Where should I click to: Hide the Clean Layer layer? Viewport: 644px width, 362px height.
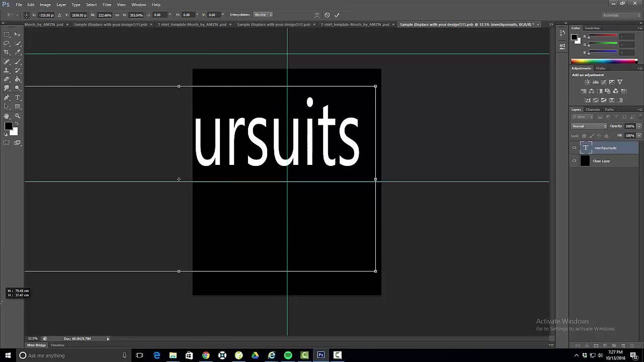coord(574,161)
